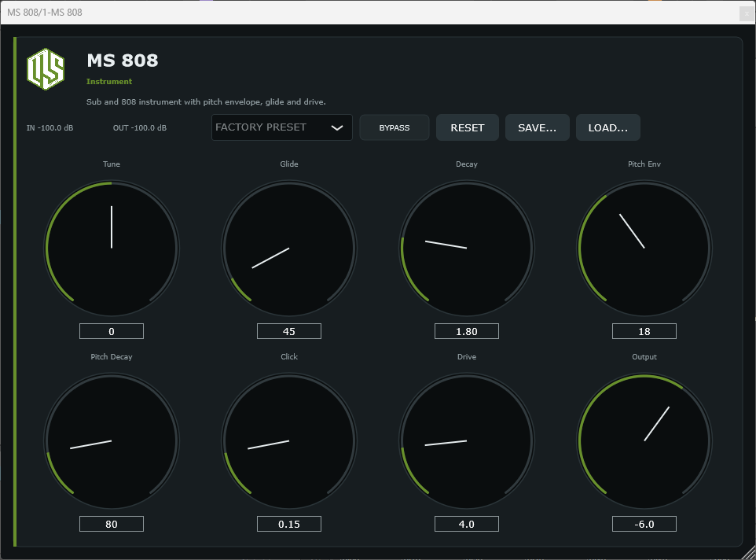The width and height of the screenshot is (756, 560).
Task: Click the Pitch Env knob
Action: tap(644, 248)
